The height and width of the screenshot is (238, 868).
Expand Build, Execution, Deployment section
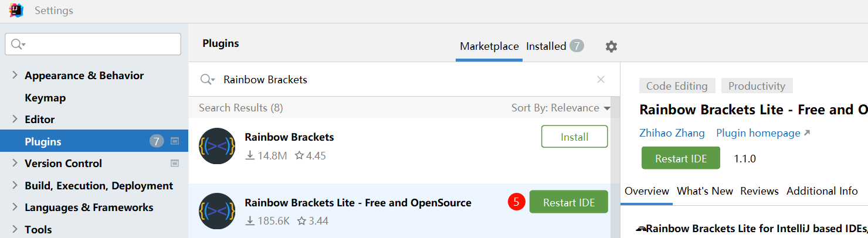15,185
